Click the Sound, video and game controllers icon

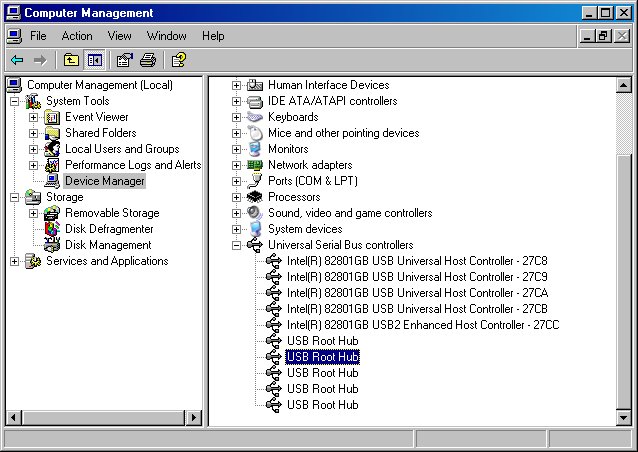[255, 213]
